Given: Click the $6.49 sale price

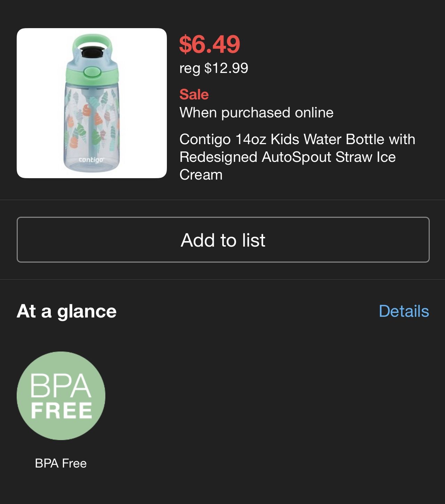Looking at the screenshot, I should click(210, 44).
